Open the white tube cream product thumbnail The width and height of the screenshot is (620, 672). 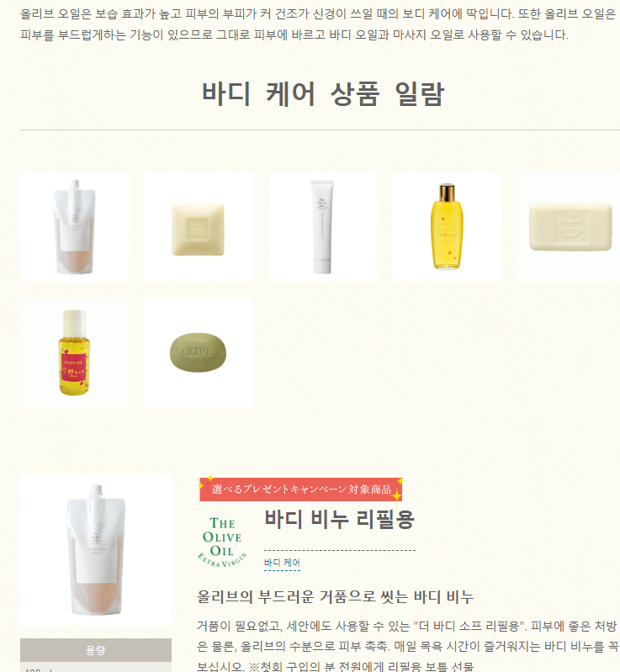[x=322, y=227]
